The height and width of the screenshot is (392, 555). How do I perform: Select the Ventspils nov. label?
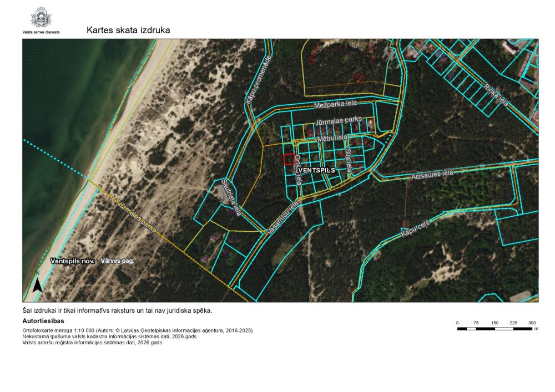pos(73,261)
